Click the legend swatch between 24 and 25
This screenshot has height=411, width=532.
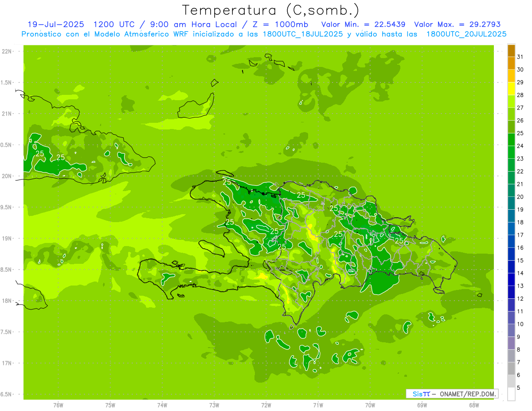(x=512, y=140)
